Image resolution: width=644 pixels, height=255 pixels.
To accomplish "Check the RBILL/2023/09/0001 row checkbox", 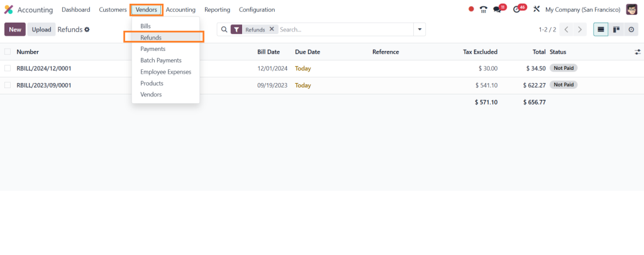I will point(8,85).
